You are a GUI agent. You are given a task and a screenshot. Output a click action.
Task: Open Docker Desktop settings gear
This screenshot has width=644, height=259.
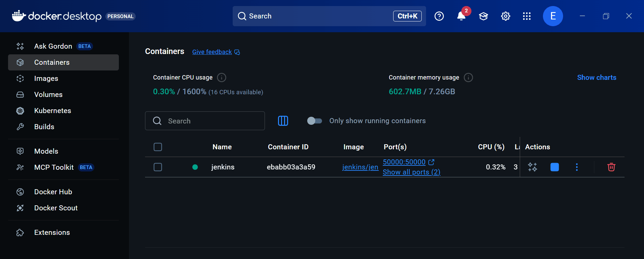[x=505, y=16]
